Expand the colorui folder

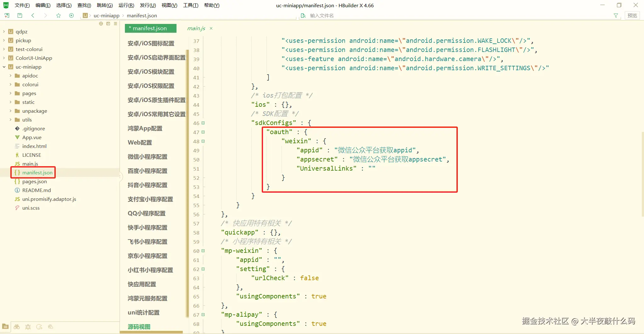(10, 84)
